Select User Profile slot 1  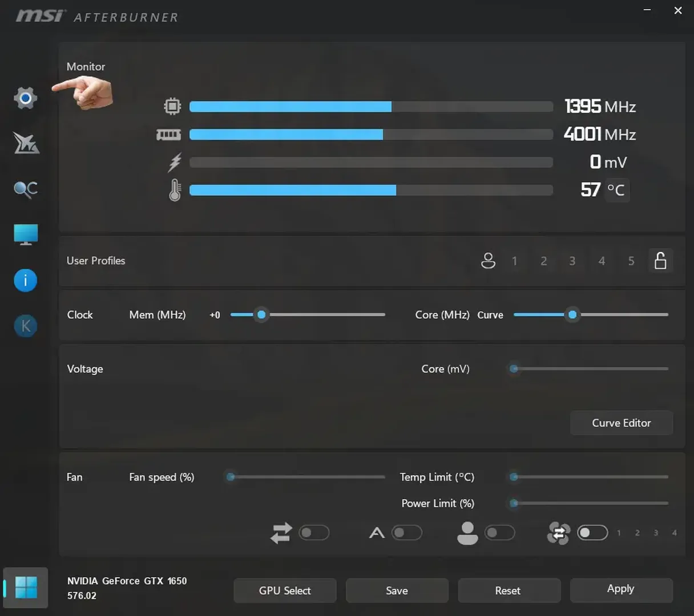click(x=514, y=261)
